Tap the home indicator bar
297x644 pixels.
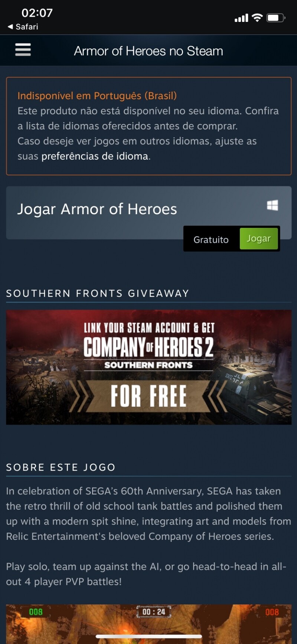148,636
